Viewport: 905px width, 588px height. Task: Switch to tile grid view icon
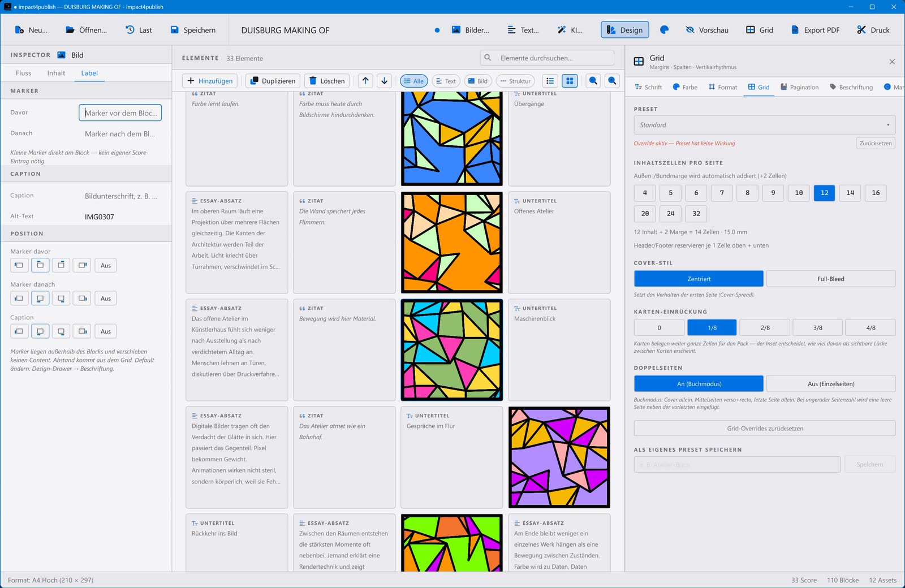tap(570, 81)
